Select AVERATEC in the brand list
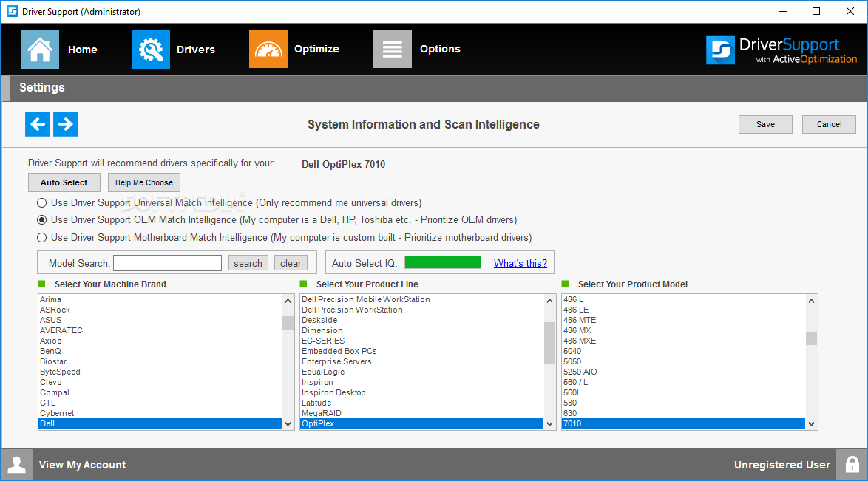The width and height of the screenshot is (868, 481). pos(160,330)
